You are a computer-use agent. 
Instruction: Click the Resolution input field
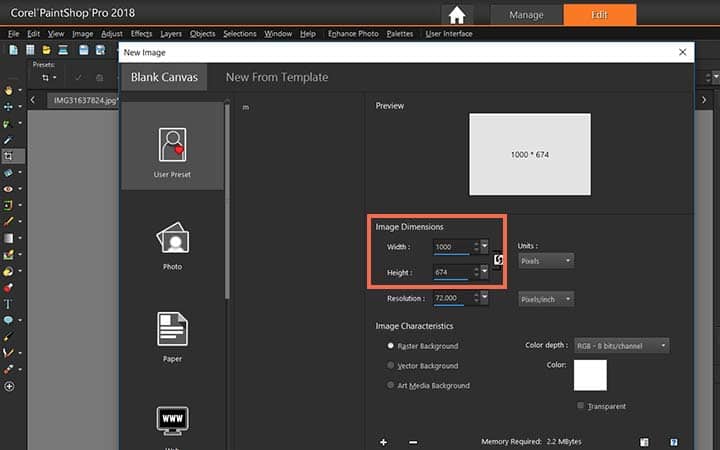click(x=453, y=298)
